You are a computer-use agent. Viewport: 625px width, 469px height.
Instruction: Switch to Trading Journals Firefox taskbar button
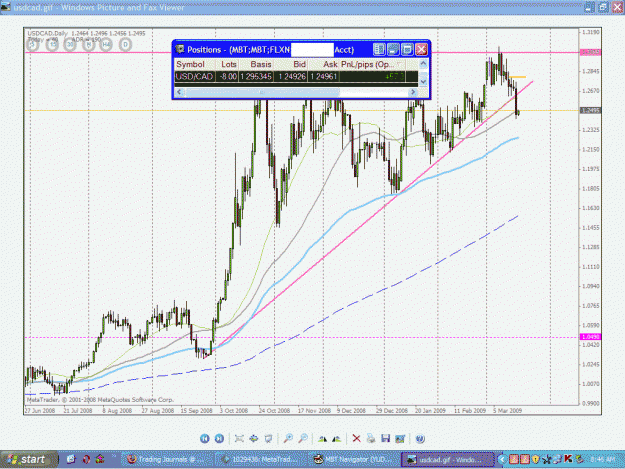[167, 459]
